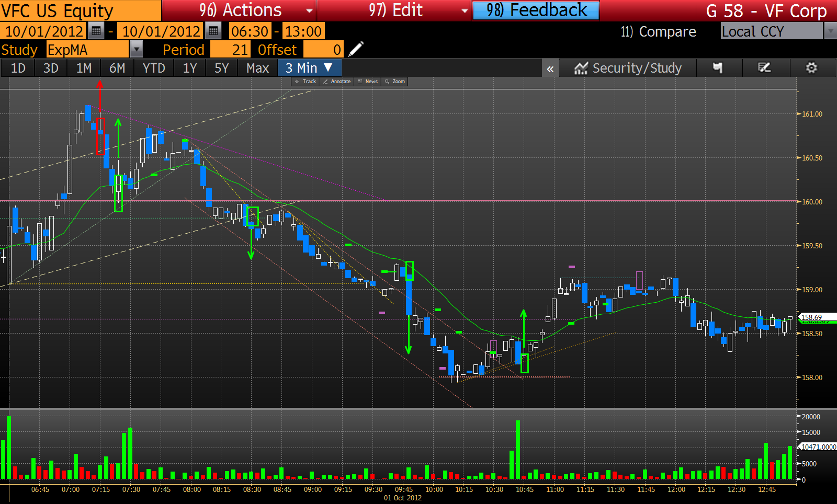Select the Annotate tool
837x504 pixels.
(x=337, y=82)
